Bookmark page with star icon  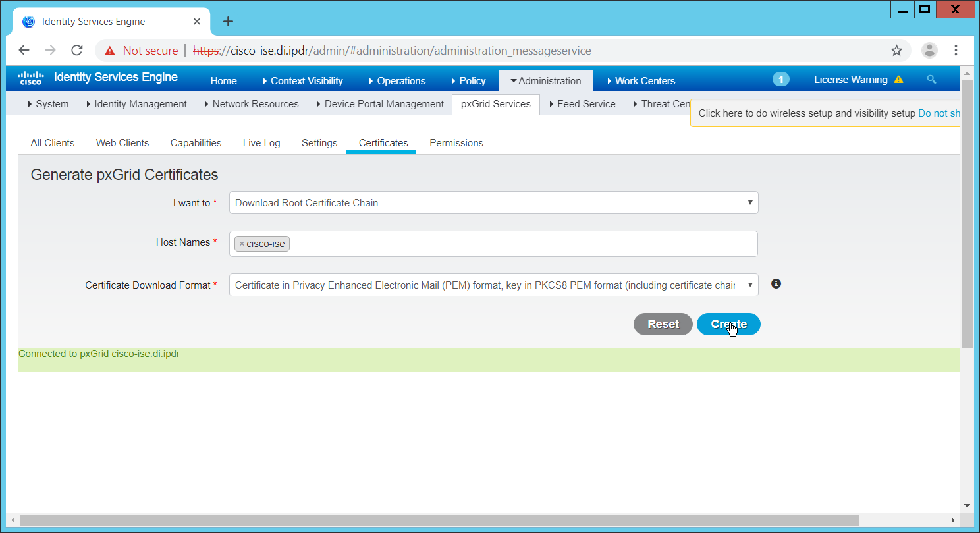(x=896, y=51)
